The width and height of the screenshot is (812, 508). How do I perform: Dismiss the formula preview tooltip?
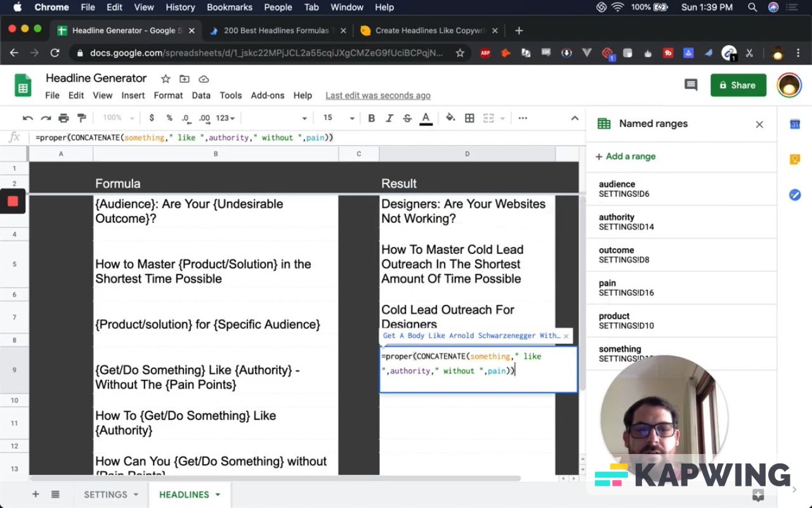click(566, 336)
